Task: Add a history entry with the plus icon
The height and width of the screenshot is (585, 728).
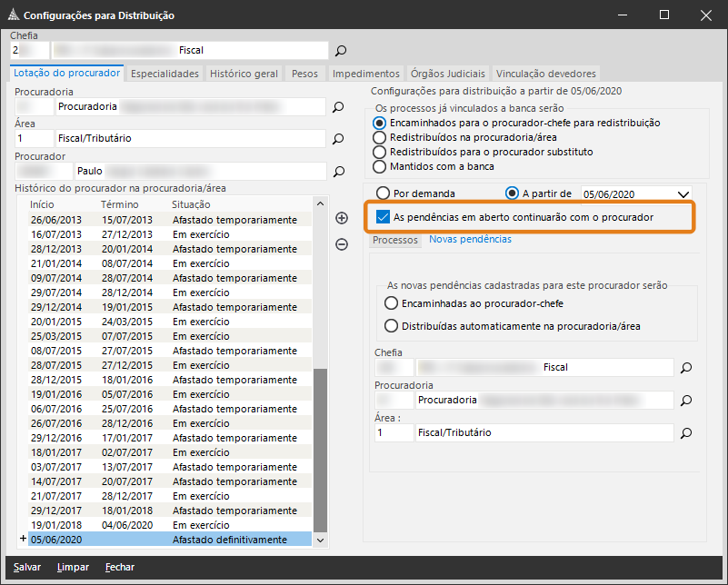Action: (342, 218)
